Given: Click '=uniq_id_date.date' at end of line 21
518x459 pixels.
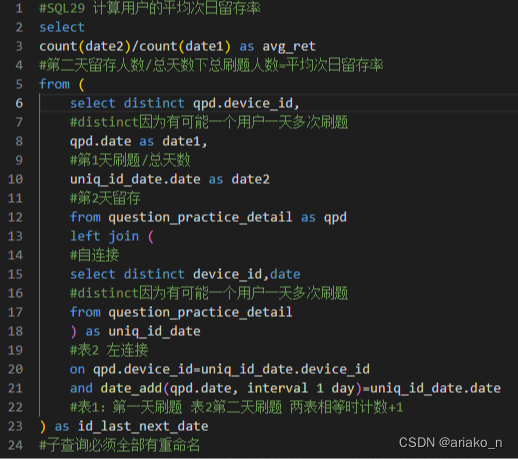Looking at the screenshot, I should click(x=431, y=389).
